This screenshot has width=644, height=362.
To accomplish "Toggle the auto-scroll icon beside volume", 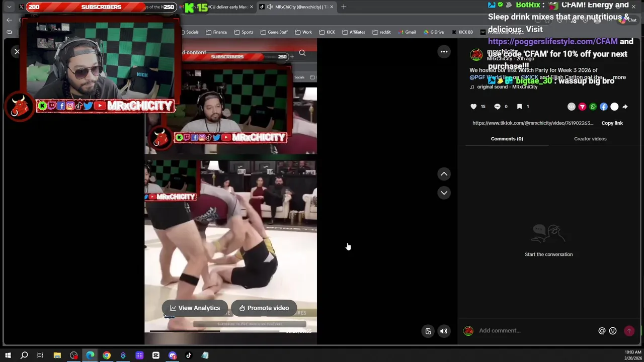I will (428, 331).
